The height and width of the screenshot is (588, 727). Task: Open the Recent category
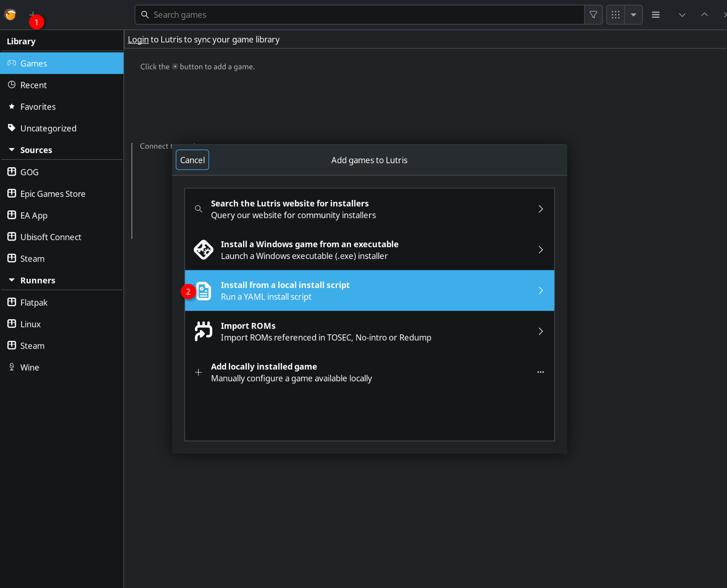(x=62, y=85)
